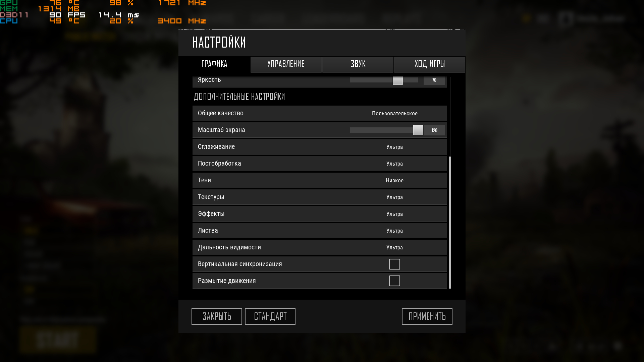The width and height of the screenshot is (644, 362).
Task: Click the Масштаб экрана slider handle
Action: click(418, 130)
